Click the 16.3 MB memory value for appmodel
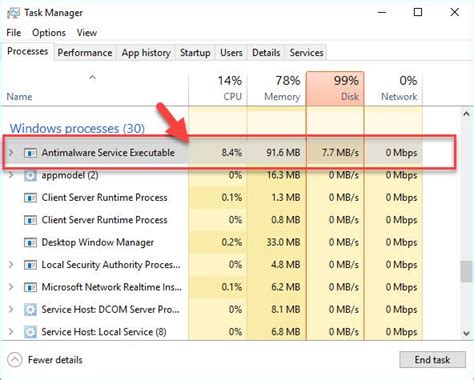This screenshot has width=474, height=380. [283, 175]
